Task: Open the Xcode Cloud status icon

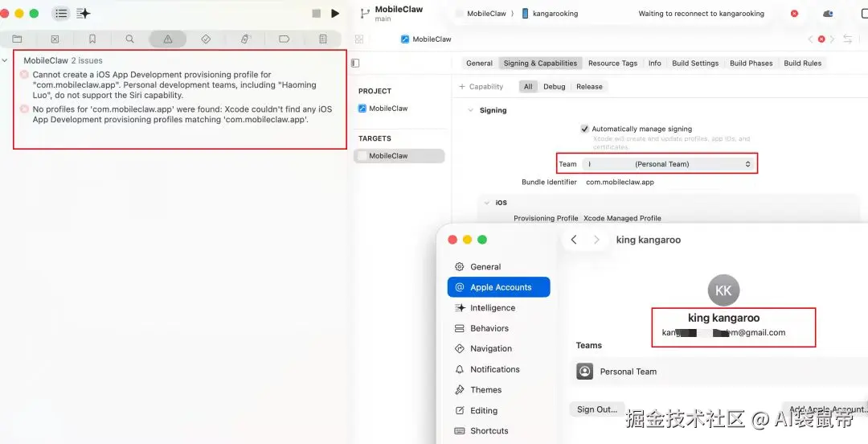Action: point(828,14)
